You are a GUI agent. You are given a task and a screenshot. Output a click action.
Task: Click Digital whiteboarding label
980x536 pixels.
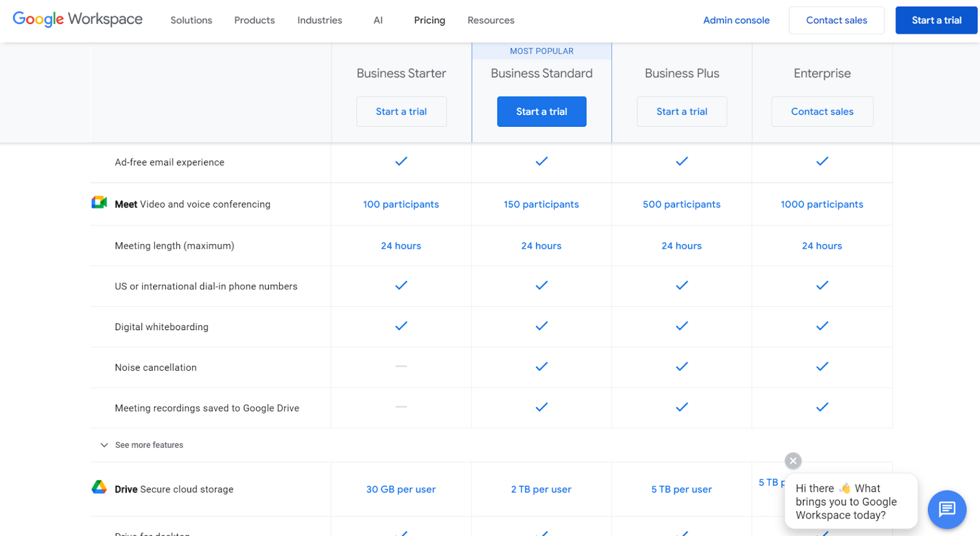(162, 327)
